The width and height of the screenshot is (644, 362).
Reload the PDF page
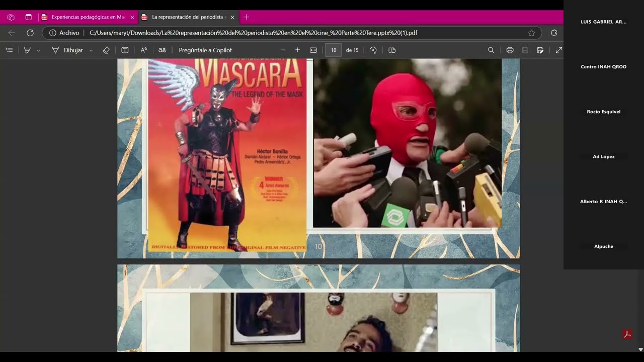coord(30,33)
